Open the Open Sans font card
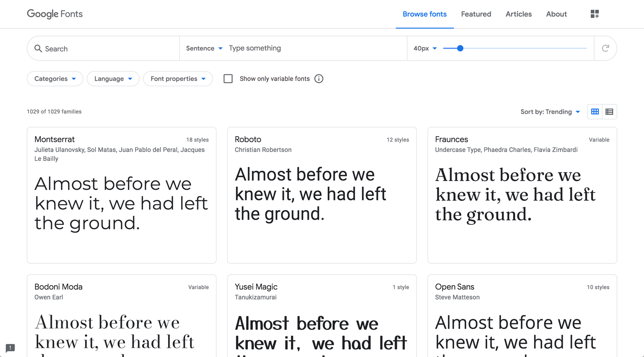The height and width of the screenshot is (357, 644). click(522, 316)
